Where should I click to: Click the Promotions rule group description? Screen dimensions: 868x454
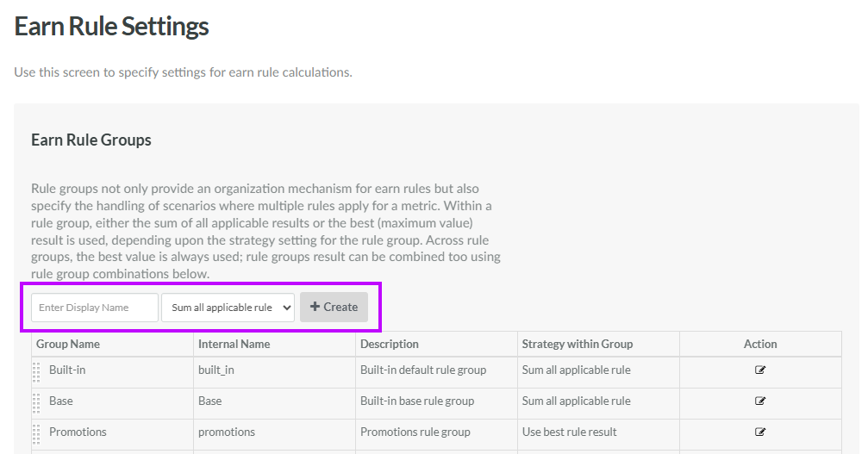pos(415,432)
